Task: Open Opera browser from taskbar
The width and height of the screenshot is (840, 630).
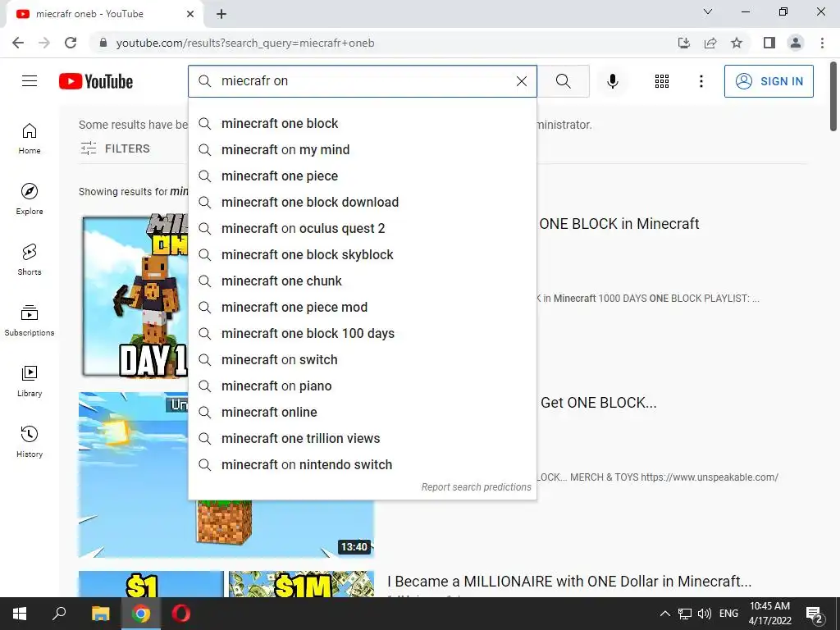Action: pyautogui.click(x=180, y=614)
